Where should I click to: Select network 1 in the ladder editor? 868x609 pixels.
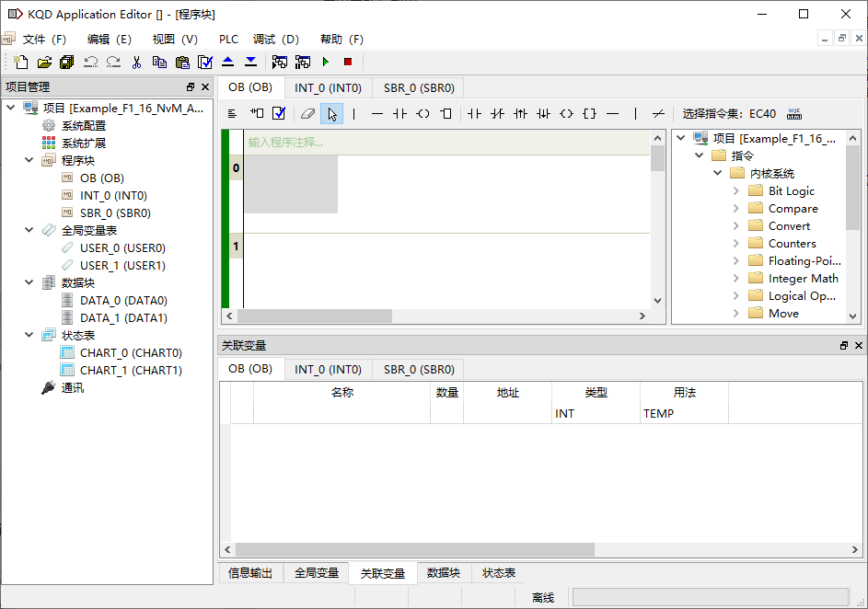pos(237,246)
